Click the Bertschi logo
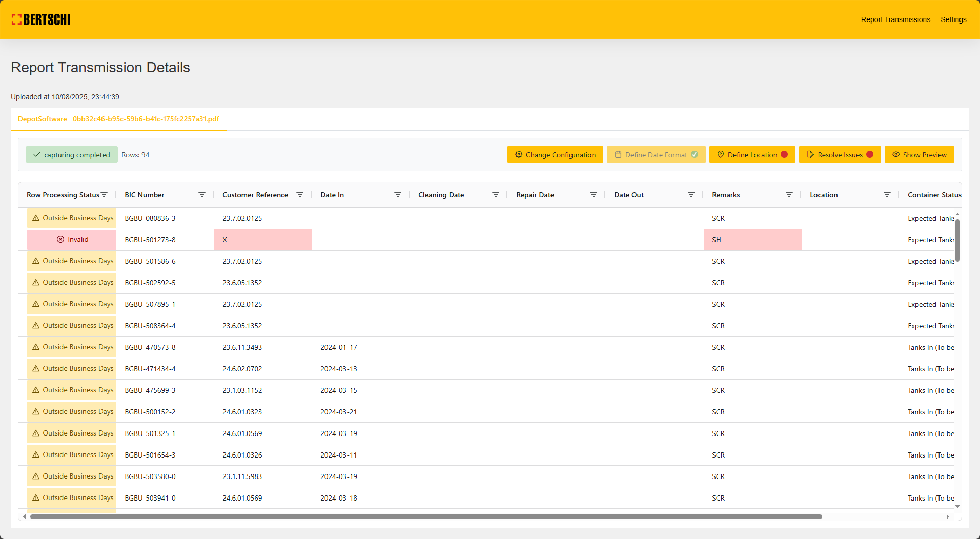Viewport: 980px width, 539px height. pos(41,19)
